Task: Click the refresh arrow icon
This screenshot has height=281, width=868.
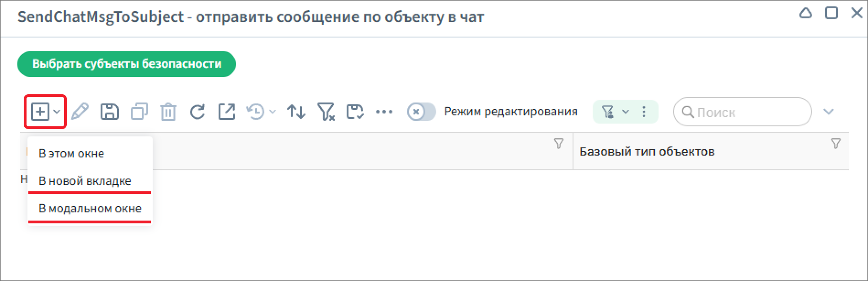Action: point(197,112)
